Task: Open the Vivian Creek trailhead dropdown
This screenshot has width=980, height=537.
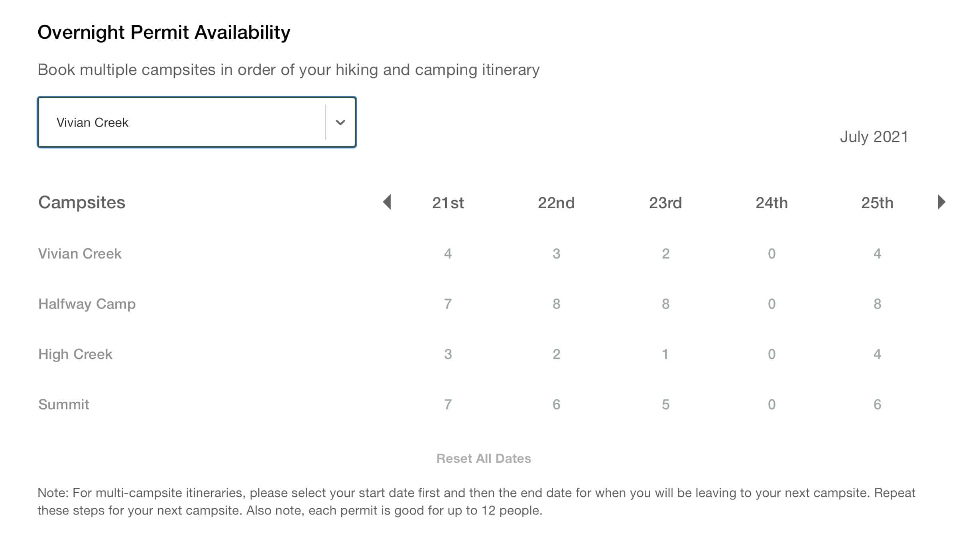Action: click(x=182, y=122)
